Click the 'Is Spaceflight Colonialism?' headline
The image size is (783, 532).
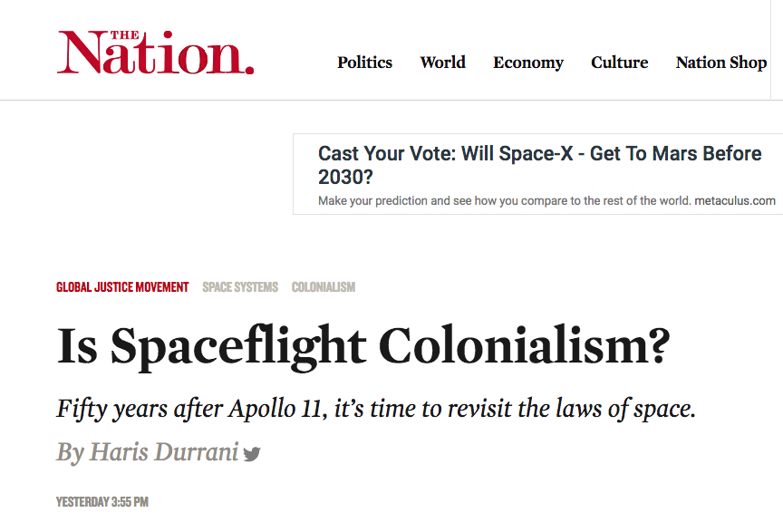[x=363, y=347]
